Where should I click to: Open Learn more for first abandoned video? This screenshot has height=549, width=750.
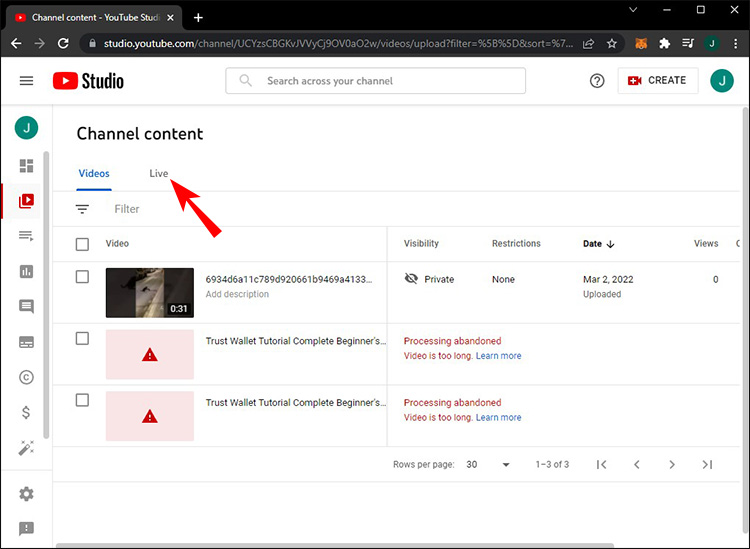498,356
